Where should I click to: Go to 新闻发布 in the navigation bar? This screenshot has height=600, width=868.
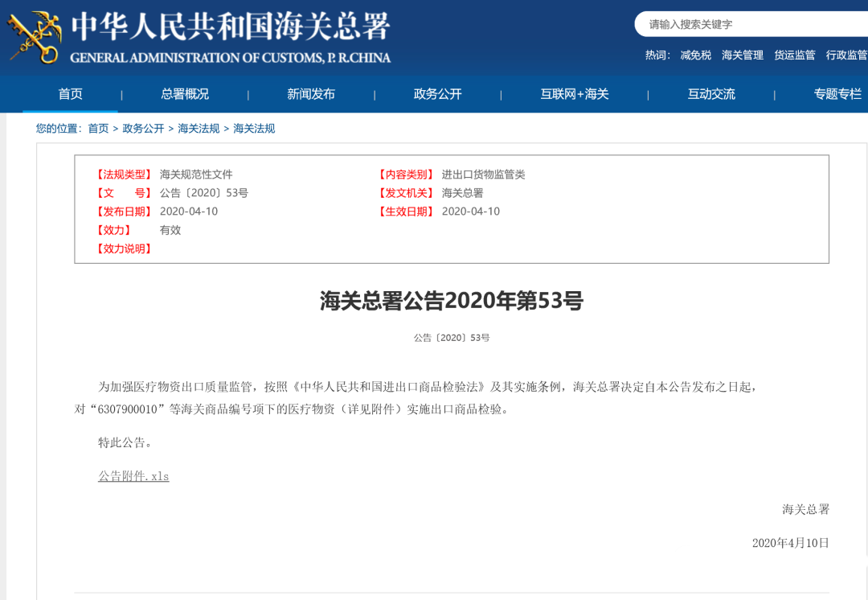[311, 94]
